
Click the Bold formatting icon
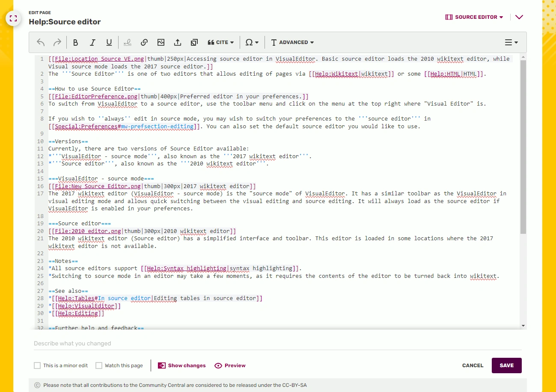[x=76, y=42]
